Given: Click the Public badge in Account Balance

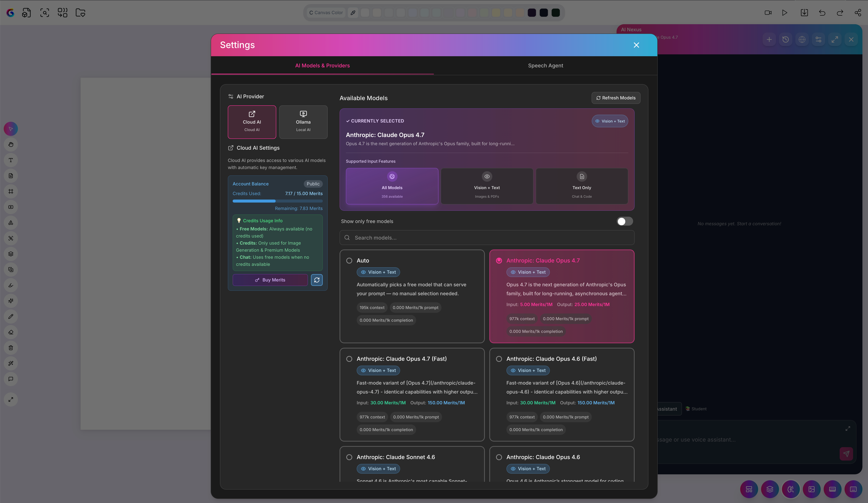Looking at the screenshot, I should click(313, 184).
